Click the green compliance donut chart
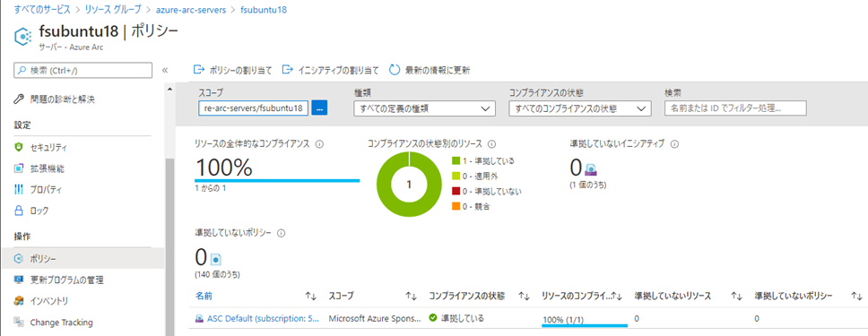Viewport: 868px width, 336px height. tap(409, 185)
